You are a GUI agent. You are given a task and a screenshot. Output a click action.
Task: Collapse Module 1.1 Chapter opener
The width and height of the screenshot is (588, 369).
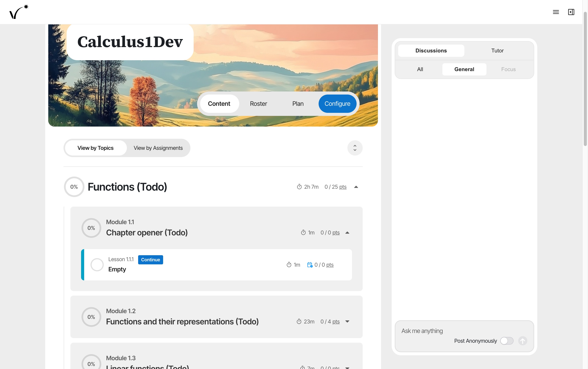pos(347,233)
